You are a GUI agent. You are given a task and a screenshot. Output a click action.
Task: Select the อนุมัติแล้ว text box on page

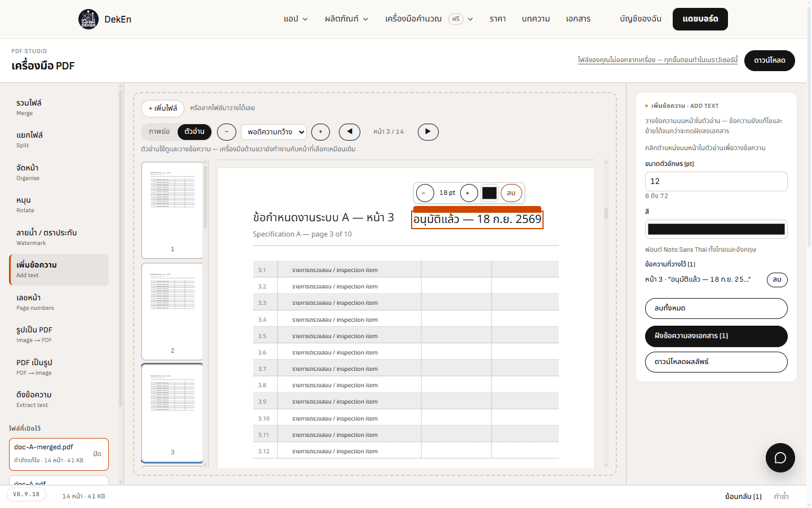click(477, 219)
